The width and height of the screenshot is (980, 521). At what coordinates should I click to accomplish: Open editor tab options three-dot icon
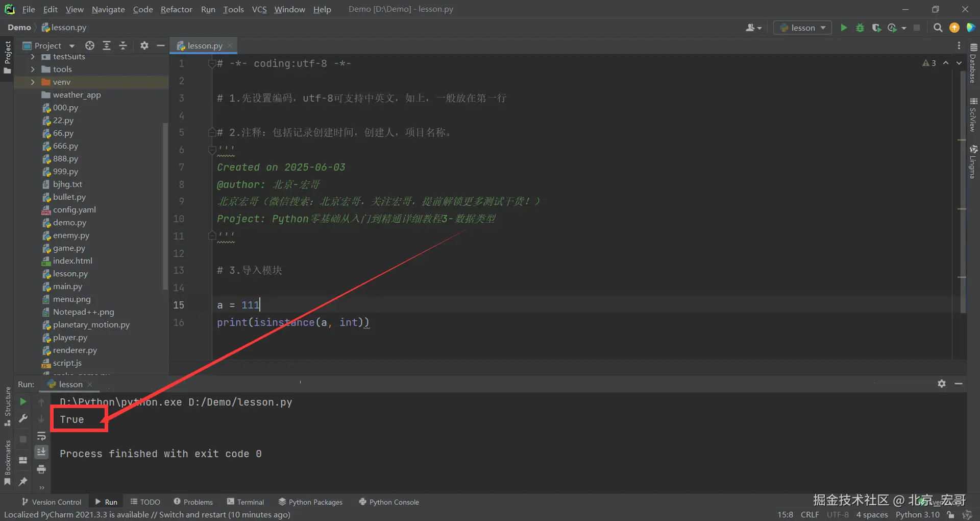959,45
